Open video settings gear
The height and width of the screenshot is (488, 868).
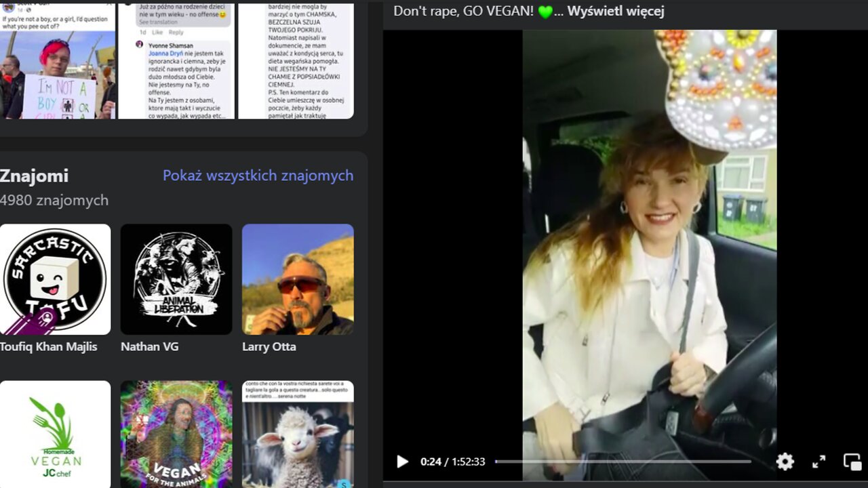coord(785,462)
